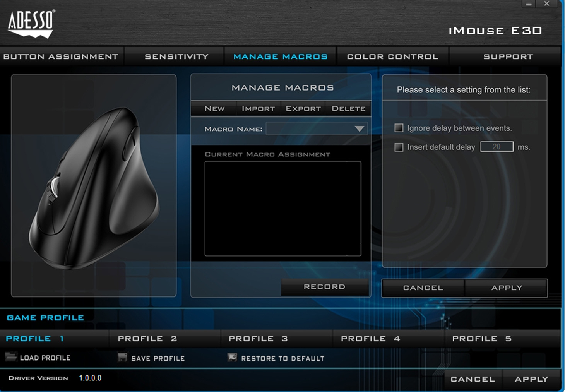Open the Button Assignment tab

[x=61, y=56]
